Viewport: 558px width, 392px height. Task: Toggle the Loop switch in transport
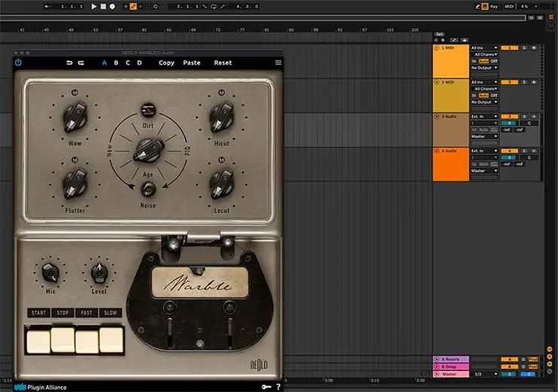pos(213,6)
